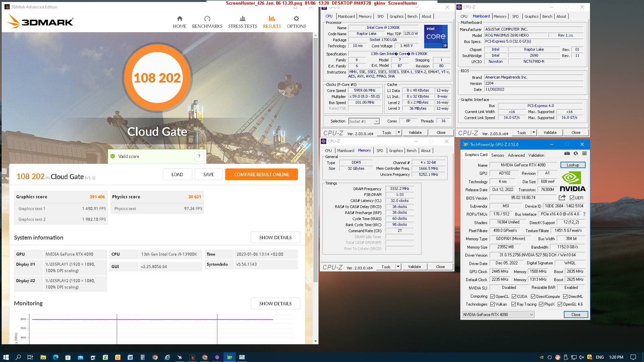
Task: Open OPTIONS gear in 3DMark
Action: pyautogui.click(x=296, y=22)
